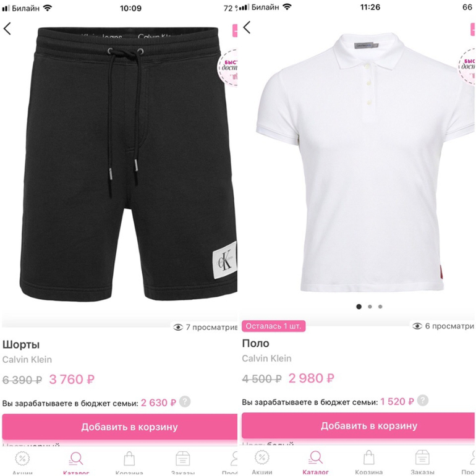
Task: Click help question mark beside 2 630 ₽
Action: 185,401
